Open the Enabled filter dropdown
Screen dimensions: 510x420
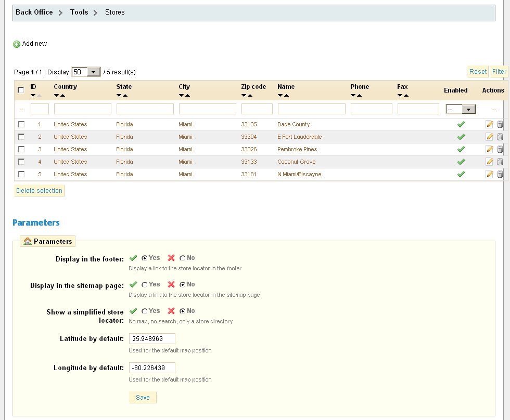pos(461,109)
